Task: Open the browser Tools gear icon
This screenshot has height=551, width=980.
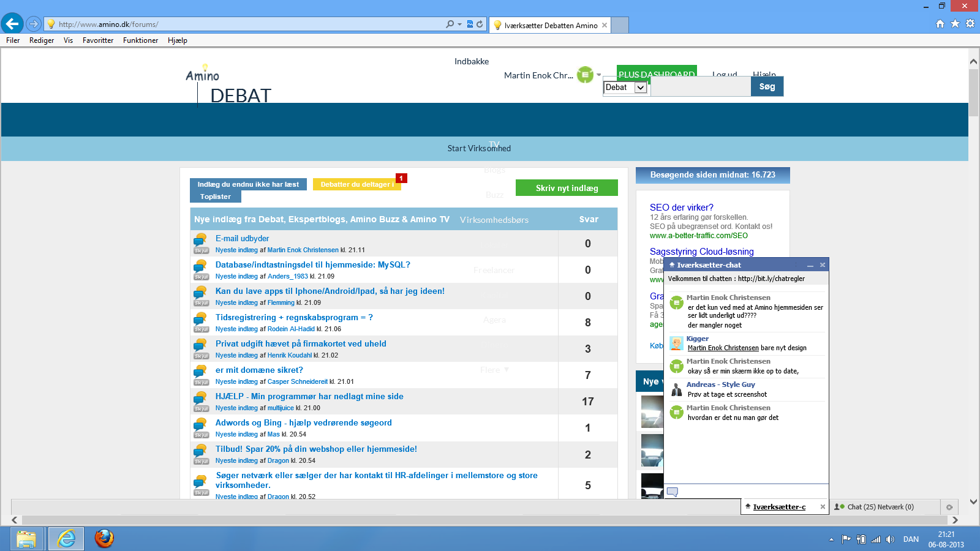Action: click(970, 24)
